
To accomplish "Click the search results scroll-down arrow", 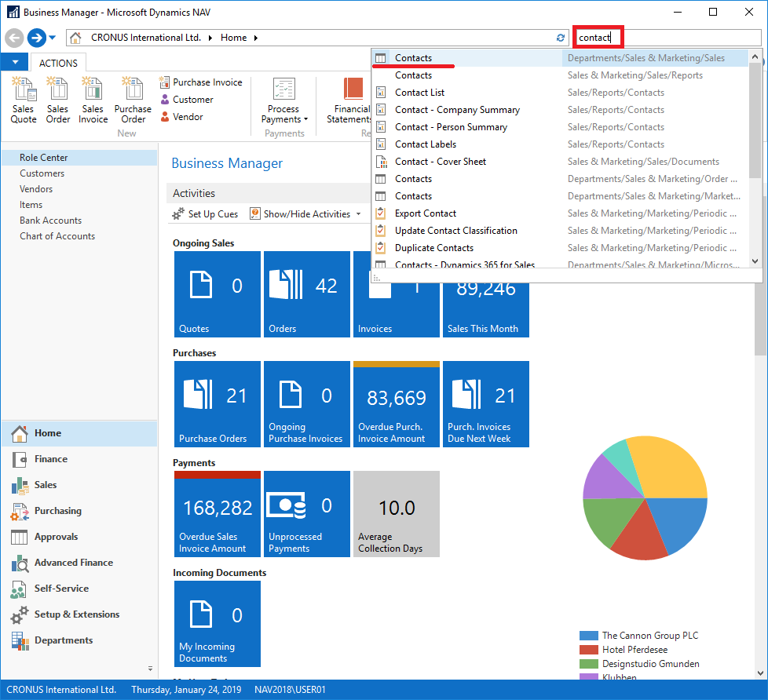I will point(755,261).
